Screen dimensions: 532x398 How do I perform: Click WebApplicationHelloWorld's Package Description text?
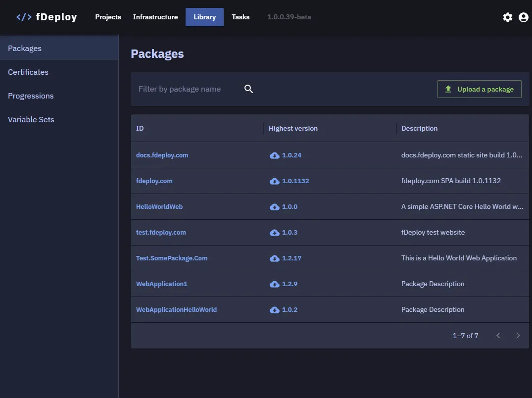pyautogui.click(x=433, y=310)
